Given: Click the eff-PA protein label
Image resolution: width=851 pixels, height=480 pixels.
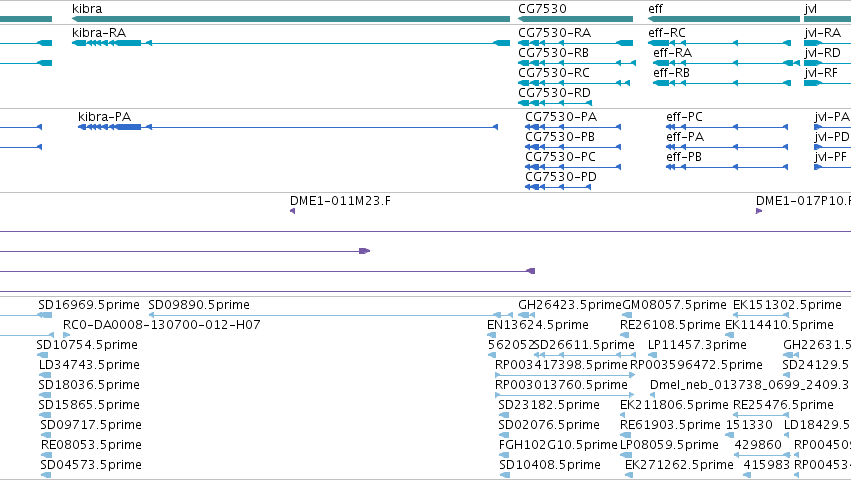Looking at the screenshot, I should click(685, 137).
